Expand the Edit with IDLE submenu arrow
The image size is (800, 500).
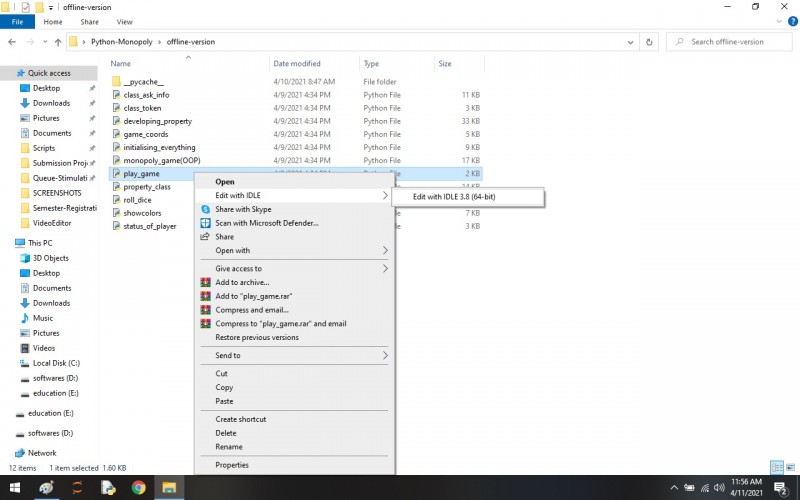385,195
